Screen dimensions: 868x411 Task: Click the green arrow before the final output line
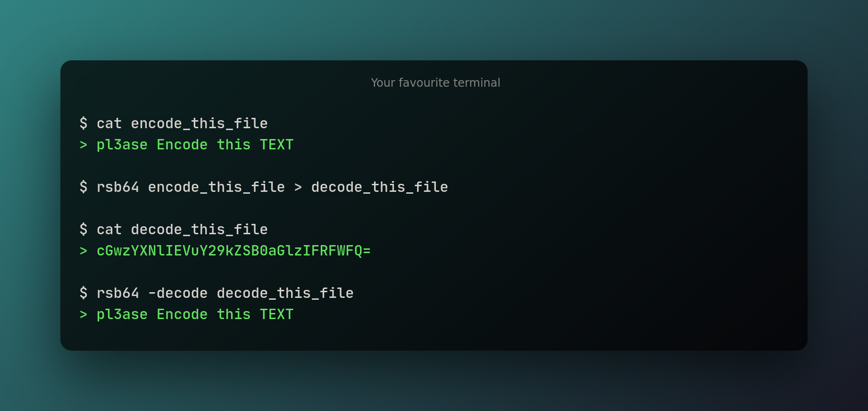click(83, 314)
